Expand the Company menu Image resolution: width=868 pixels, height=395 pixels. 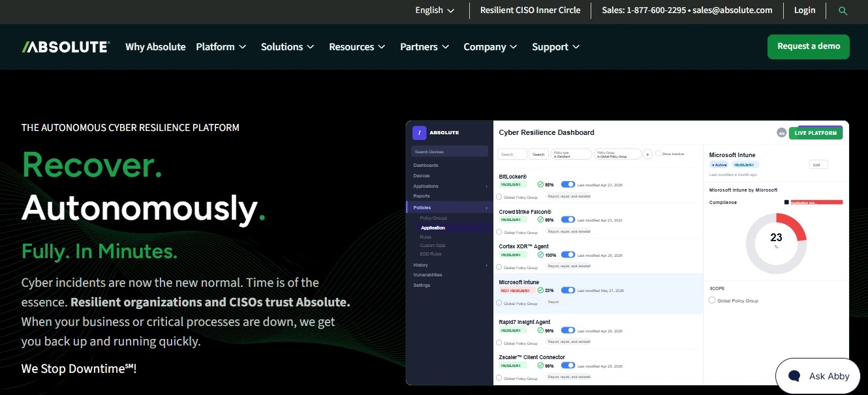tap(490, 47)
